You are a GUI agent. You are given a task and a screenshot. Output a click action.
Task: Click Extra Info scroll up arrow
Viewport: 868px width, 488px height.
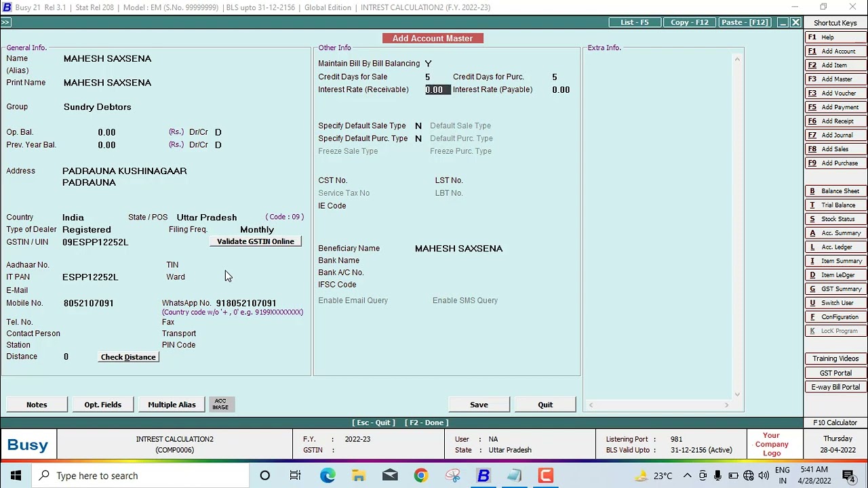737,59
